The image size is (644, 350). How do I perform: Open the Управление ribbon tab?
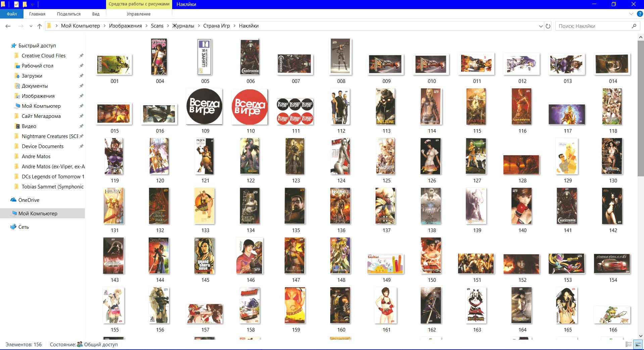tap(139, 14)
